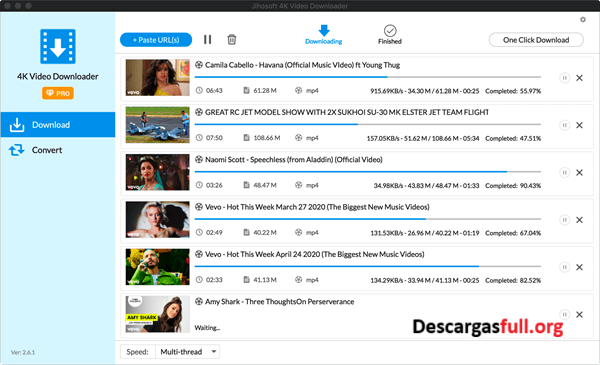The height and width of the screenshot is (365, 600).
Task: Click the reel icon beside Vevo April 24 title
Action: click(x=199, y=254)
